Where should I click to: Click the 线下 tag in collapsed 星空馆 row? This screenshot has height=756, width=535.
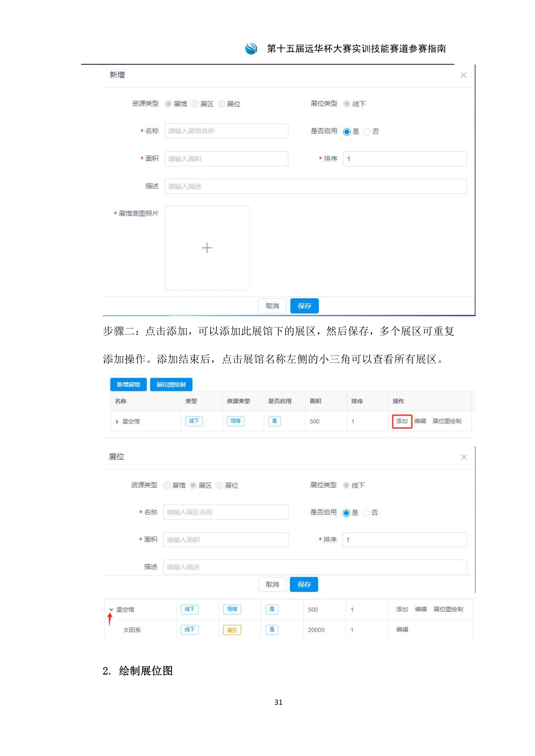point(194,421)
